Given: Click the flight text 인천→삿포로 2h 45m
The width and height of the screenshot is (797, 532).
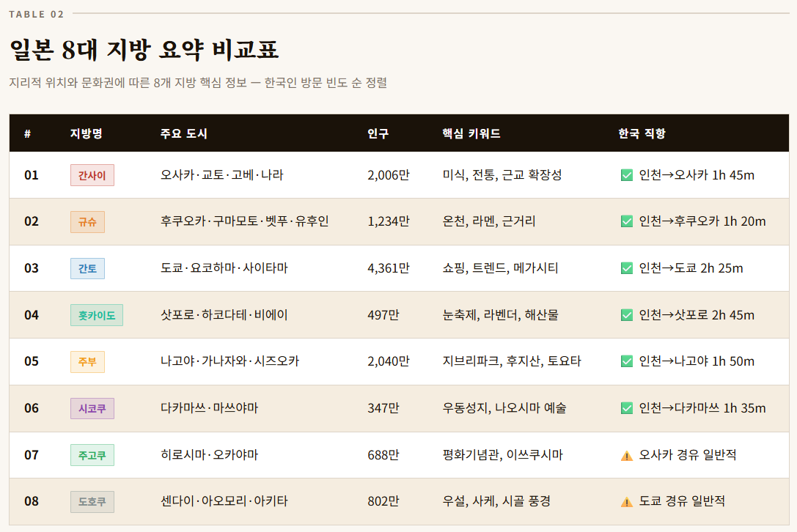Looking at the screenshot, I should point(697,314).
